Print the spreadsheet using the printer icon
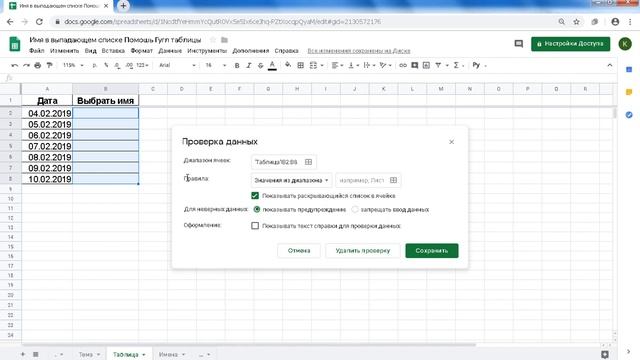The image size is (640, 360). click(38, 65)
